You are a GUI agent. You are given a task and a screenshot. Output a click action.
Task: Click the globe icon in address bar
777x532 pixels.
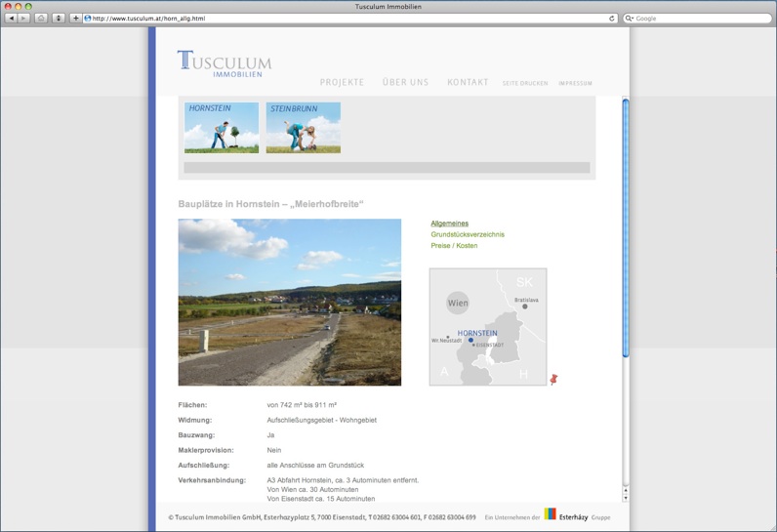(x=88, y=19)
